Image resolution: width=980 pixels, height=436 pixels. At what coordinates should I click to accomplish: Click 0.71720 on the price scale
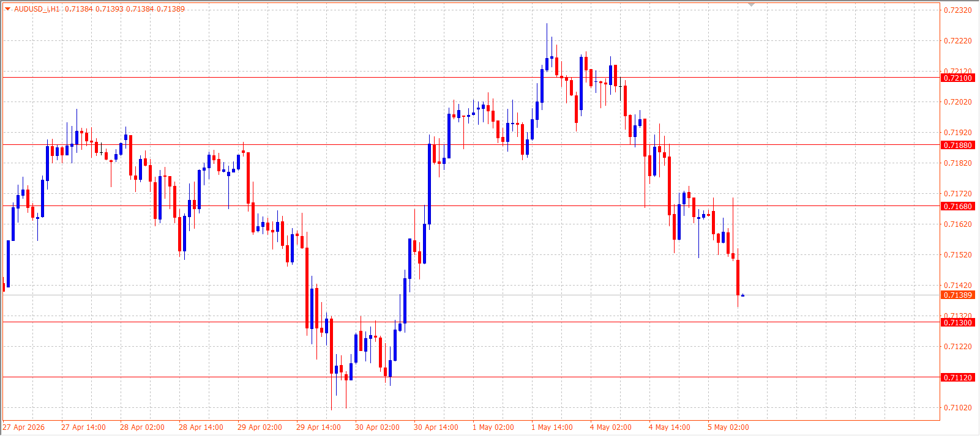point(957,194)
